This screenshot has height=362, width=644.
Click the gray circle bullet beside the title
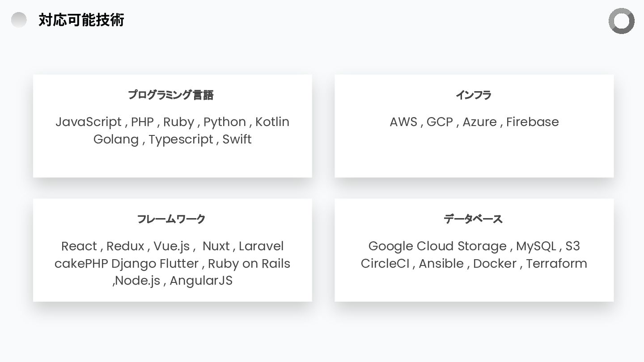19,20
